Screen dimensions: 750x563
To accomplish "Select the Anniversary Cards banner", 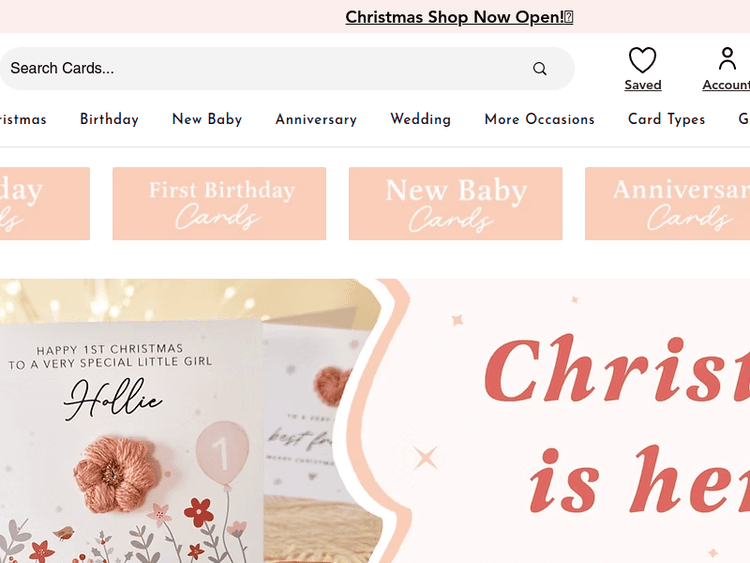I will pos(667,203).
